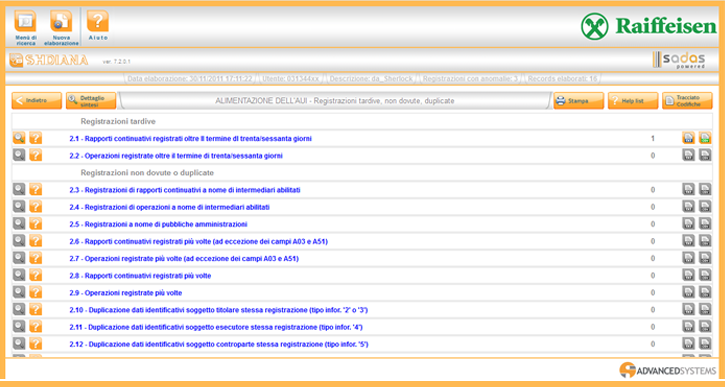Open Dettaglio sintesi button
Image resolution: width=725 pixels, height=387 pixels.
point(91,100)
